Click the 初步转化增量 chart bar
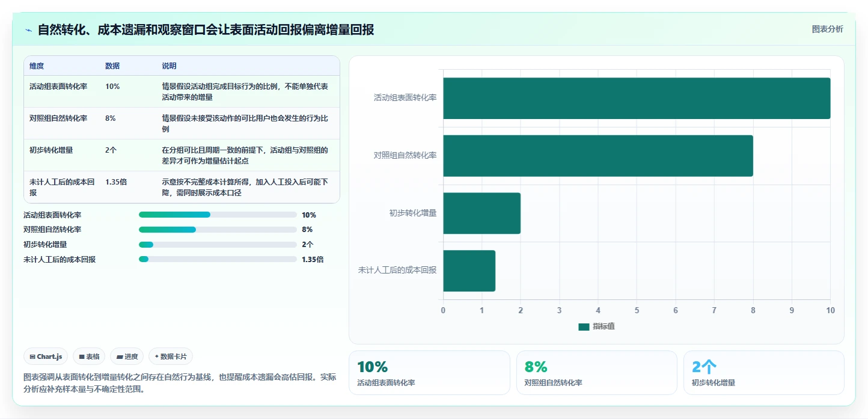868x419 pixels. tap(482, 213)
